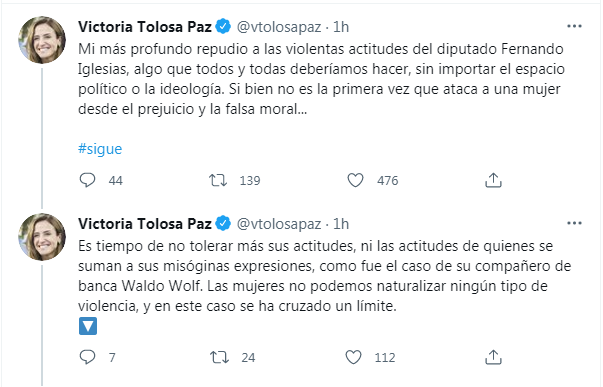
Task: Open the 1h timestamp of first tweet
Action: pyautogui.click(x=341, y=27)
